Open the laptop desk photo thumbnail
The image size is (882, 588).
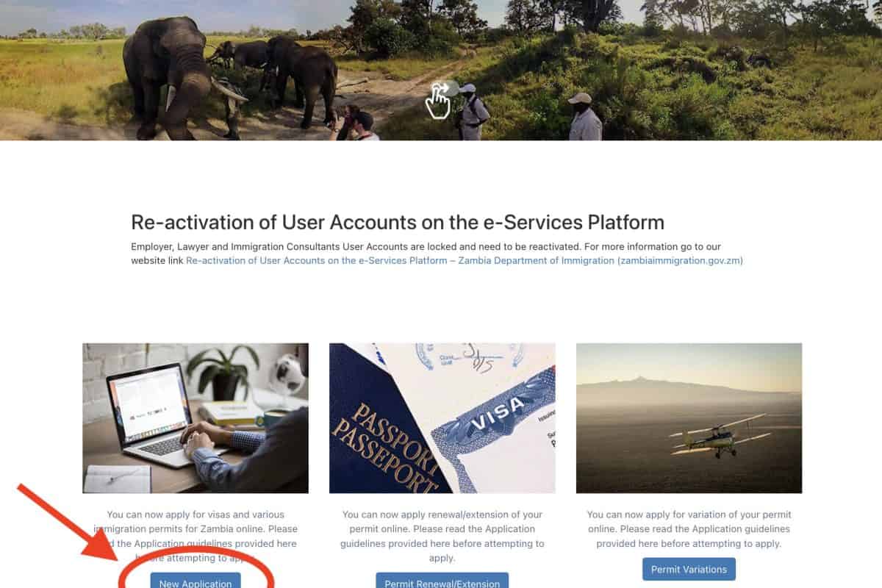pos(196,418)
